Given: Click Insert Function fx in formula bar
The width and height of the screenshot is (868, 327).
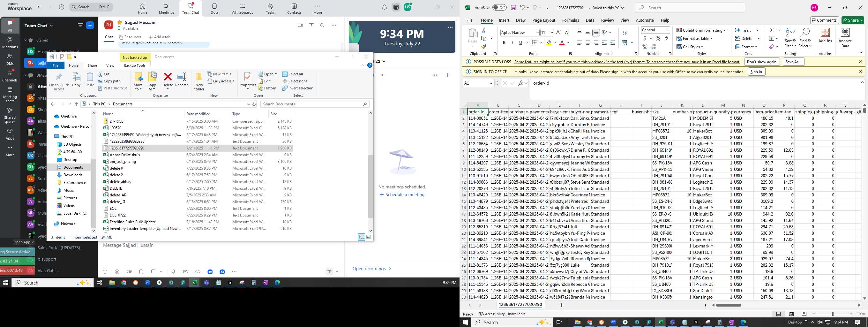Looking at the screenshot, I should tap(521, 83).
